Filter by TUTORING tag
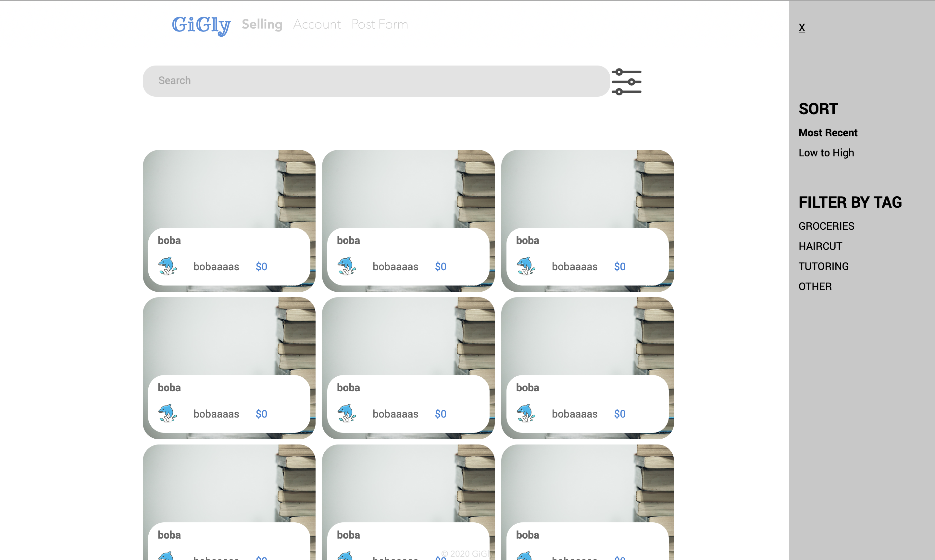Viewport: 935px width, 560px height. (x=823, y=266)
